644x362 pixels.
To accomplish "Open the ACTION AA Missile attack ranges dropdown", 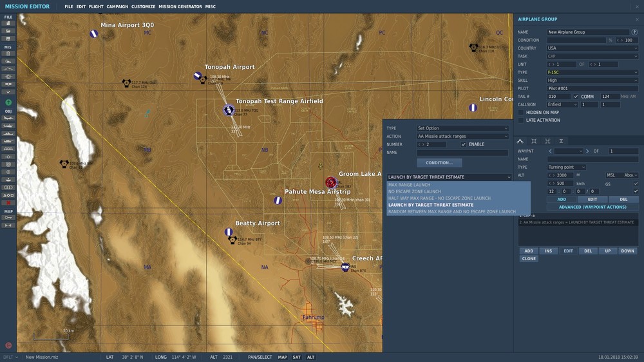I will (x=462, y=137).
